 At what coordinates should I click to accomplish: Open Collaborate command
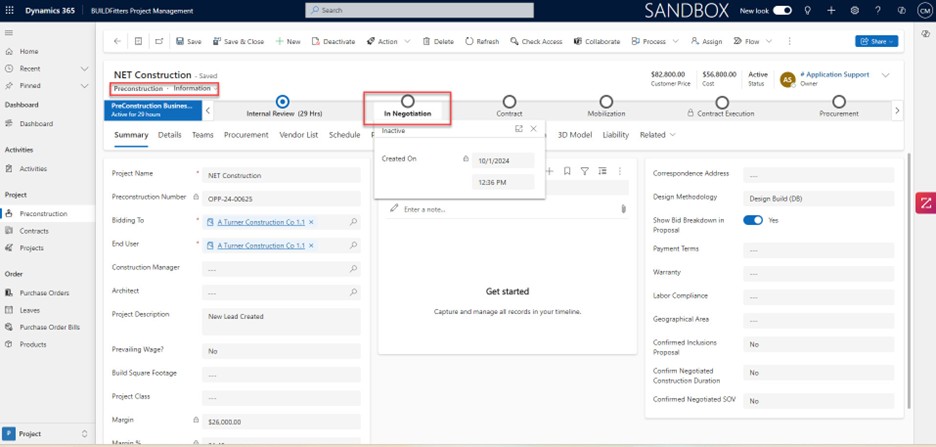[596, 41]
